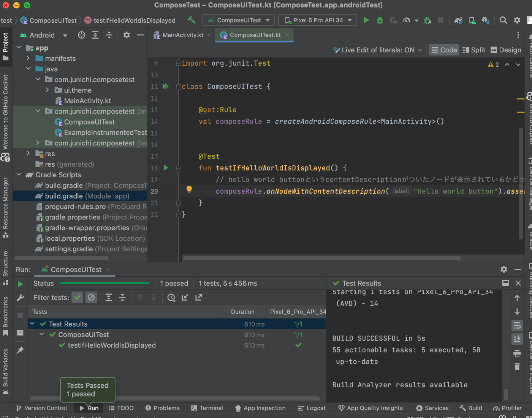Toggle show passed tests filter
The height and width of the screenshot is (418, 532).
coord(78,298)
